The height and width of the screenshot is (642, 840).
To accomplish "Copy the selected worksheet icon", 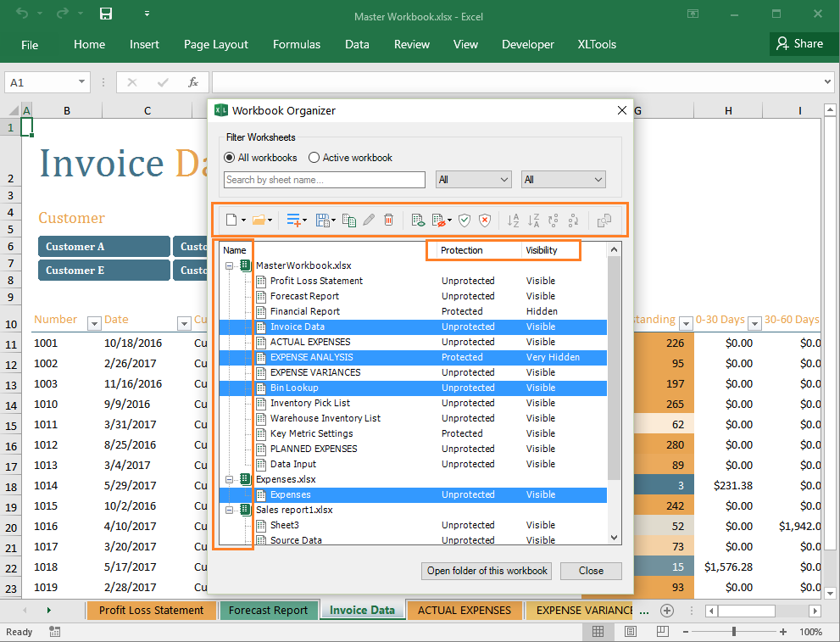I will click(349, 220).
